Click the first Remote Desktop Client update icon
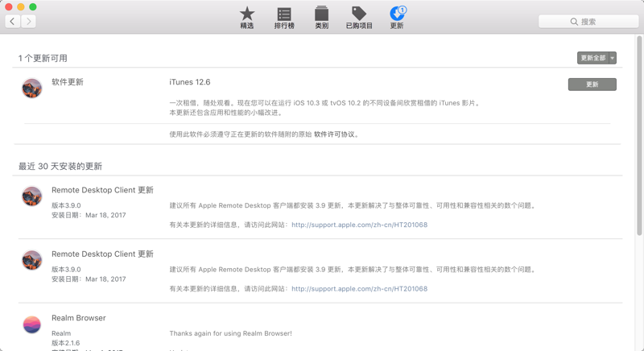 [32, 196]
